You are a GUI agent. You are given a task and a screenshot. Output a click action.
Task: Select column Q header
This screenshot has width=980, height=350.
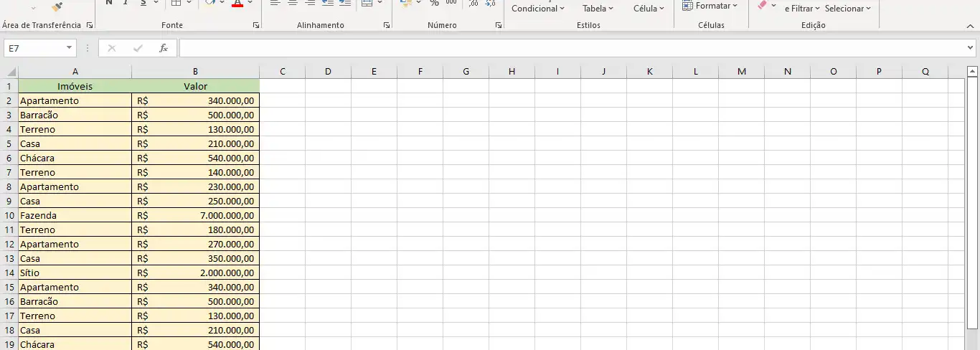point(925,72)
